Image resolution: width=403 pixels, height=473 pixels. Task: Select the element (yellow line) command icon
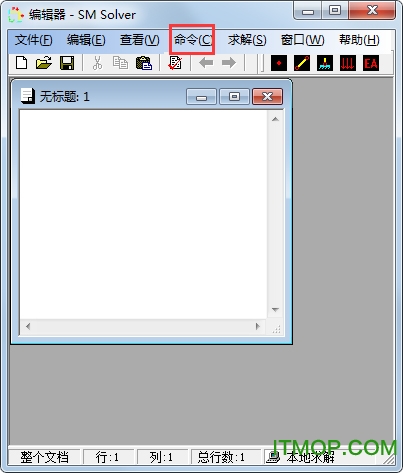302,63
